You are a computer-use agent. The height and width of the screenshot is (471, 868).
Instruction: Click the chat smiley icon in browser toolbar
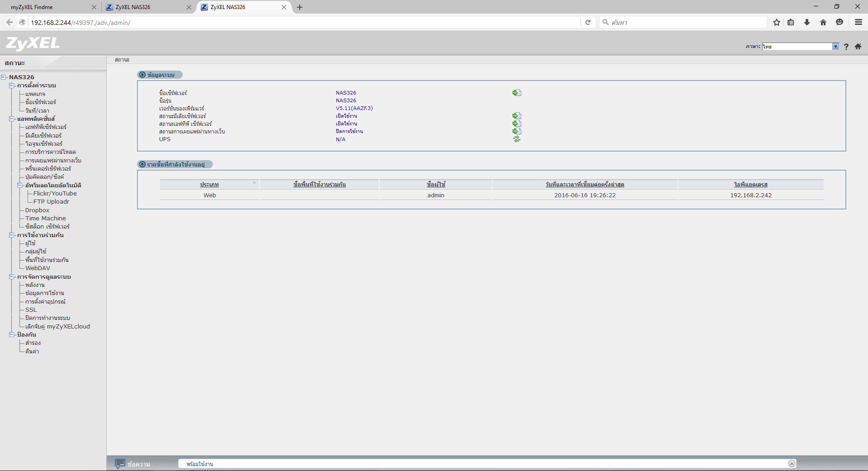coord(840,22)
